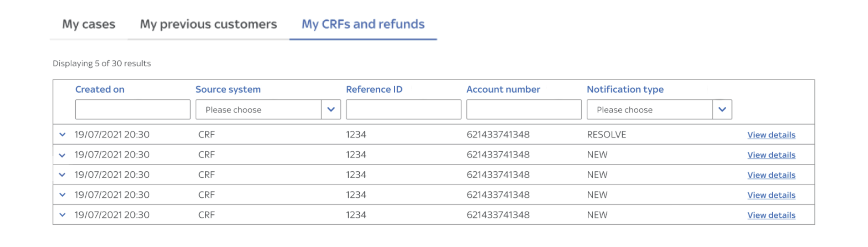The width and height of the screenshot is (868, 247).
Task: Focus the Account number filter field
Action: (x=524, y=109)
